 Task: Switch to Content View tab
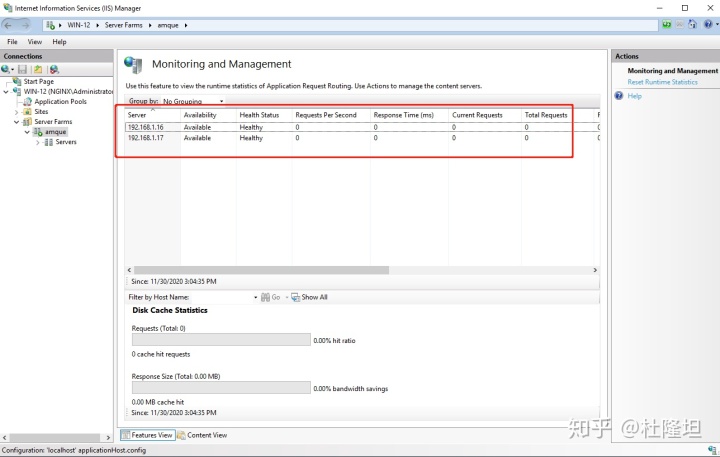click(x=202, y=435)
